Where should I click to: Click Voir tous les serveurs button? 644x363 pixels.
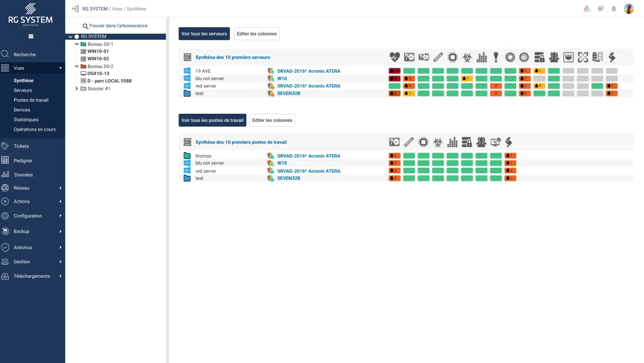tap(204, 34)
